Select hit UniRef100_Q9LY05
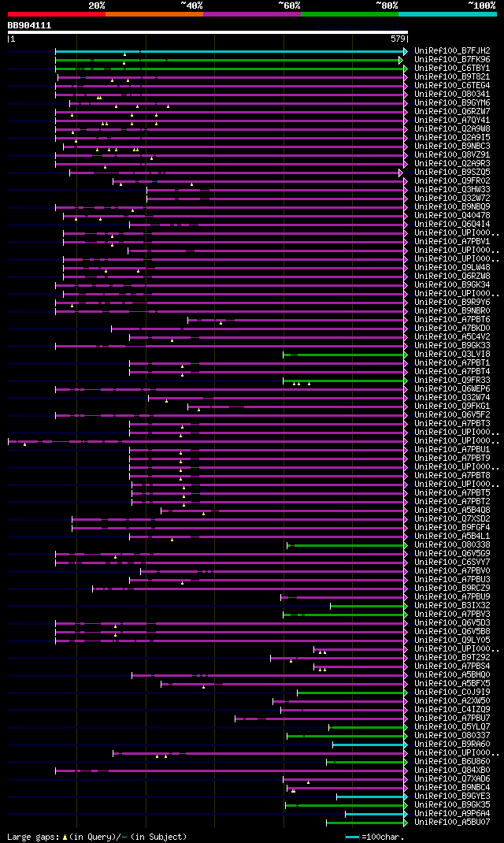504x843 pixels. click(452, 640)
